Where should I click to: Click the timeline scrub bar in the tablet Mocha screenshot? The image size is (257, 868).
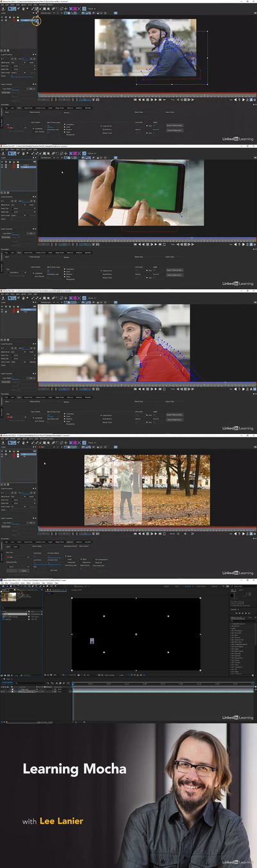pos(146,240)
